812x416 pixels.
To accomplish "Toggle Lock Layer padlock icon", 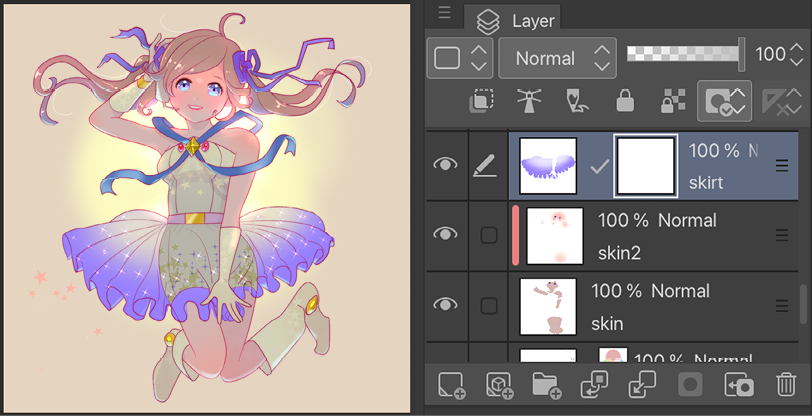I will point(625,101).
